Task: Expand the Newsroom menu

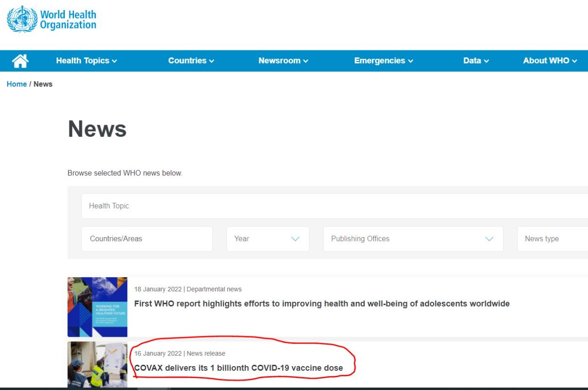Action: point(283,61)
